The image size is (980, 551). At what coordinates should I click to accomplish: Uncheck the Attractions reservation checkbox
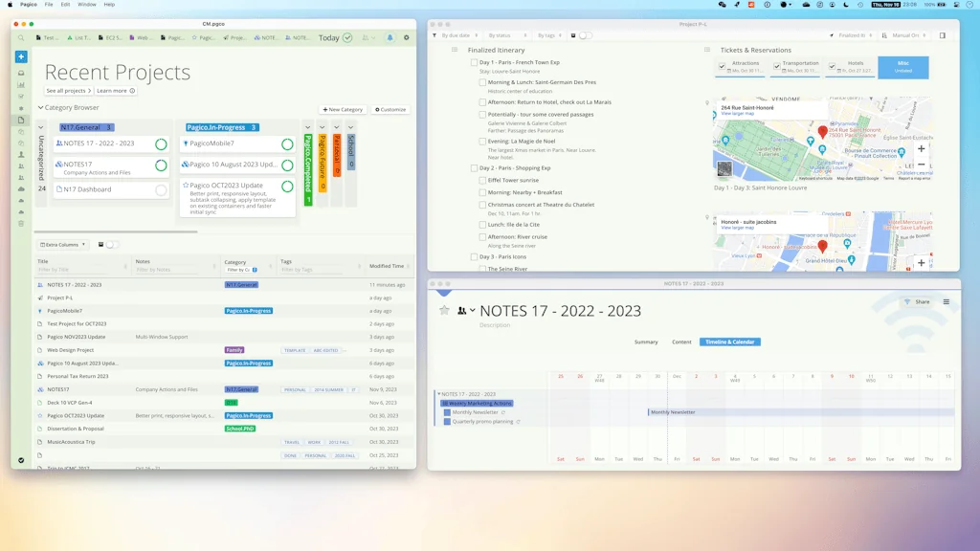pyautogui.click(x=724, y=67)
